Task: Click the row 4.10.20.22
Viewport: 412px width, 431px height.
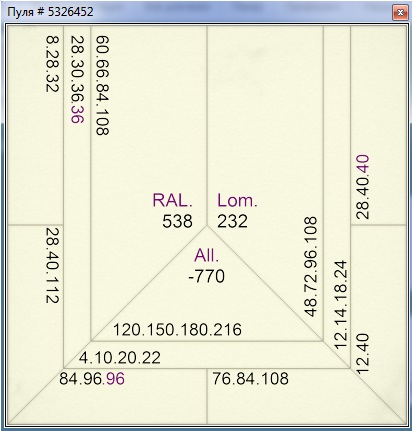Action: (x=120, y=358)
